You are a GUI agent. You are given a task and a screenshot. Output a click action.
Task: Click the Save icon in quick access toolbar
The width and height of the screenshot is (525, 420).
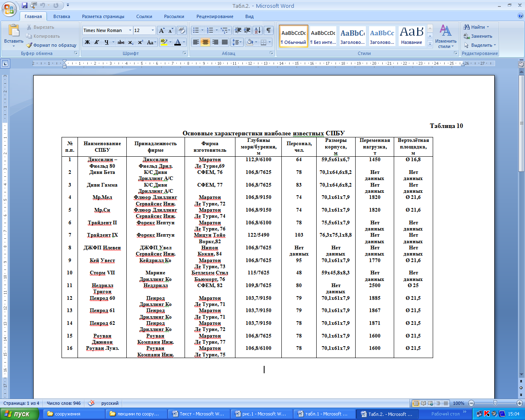coord(25,5)
